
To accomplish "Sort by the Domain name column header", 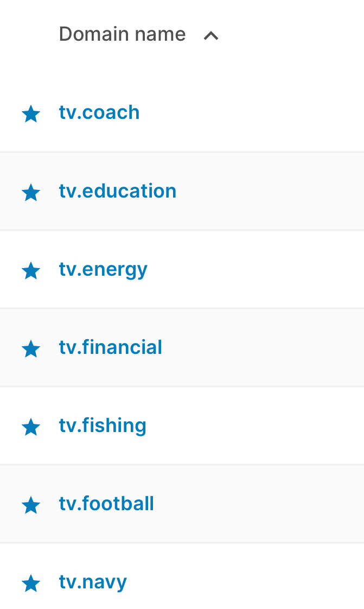I will click(x=122, y=34).
